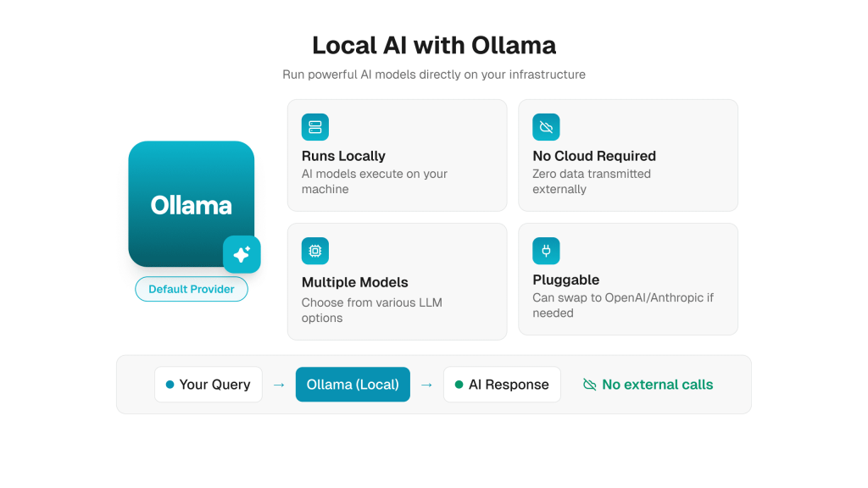
Task: Click the Local AI with Ollama heading
Action: pos(434,46)
